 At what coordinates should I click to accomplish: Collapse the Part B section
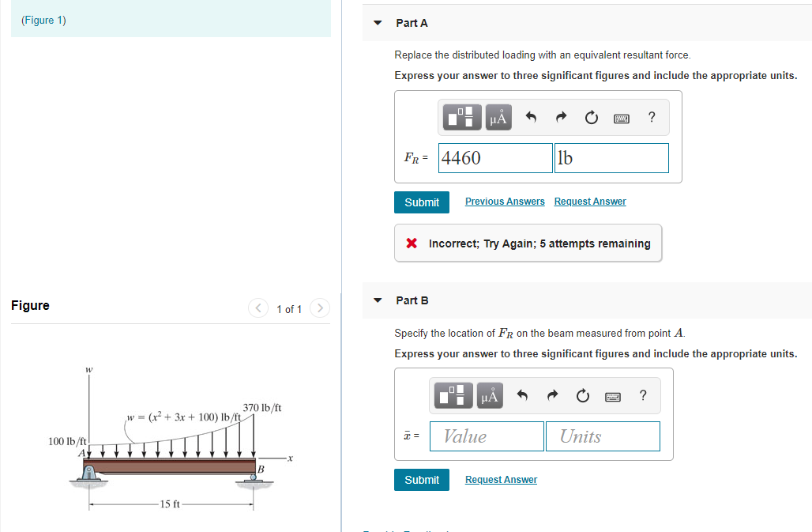(377, 300)
